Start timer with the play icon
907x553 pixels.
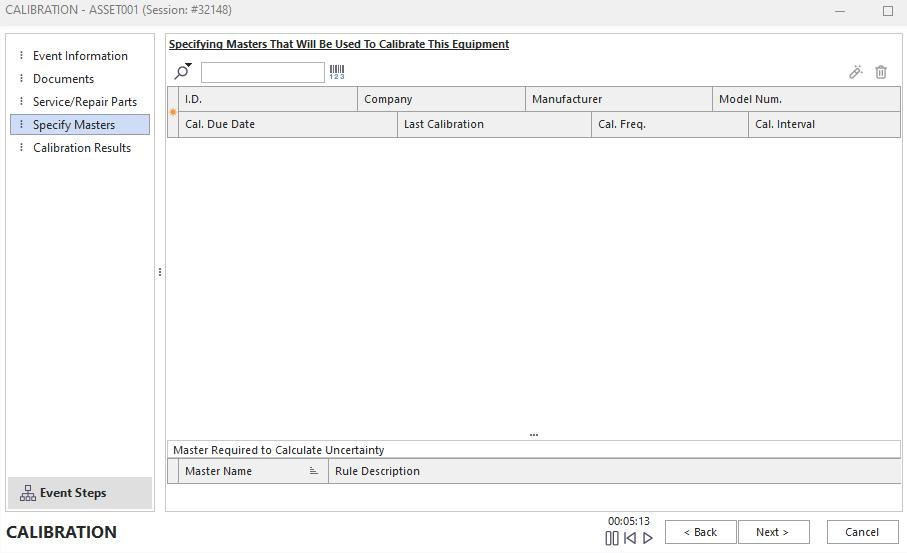point(648,538)
